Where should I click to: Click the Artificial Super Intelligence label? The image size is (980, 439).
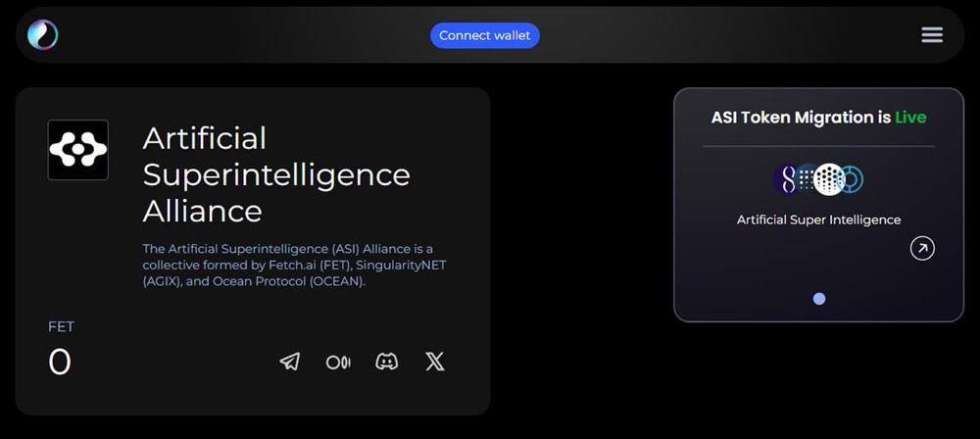pyautogui.click(x=818, y=219)
